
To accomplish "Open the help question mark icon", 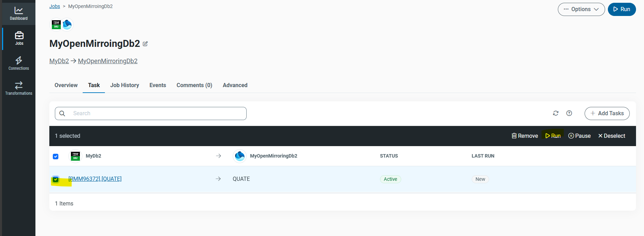I will (569, 113).
